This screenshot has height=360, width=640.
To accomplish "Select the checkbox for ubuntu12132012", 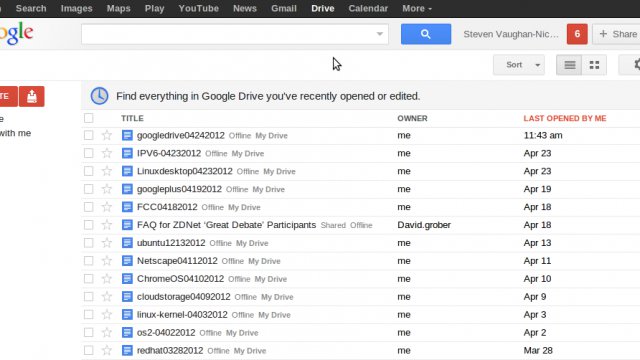I will pos(89,243).
